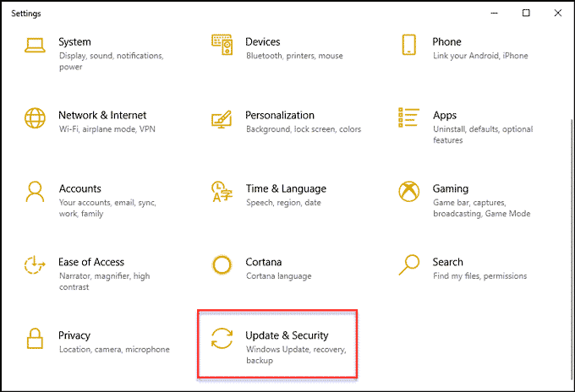Open the Search settings title
Image resolution: width=575 pixels, height=392 pixels.
(448, 262)
